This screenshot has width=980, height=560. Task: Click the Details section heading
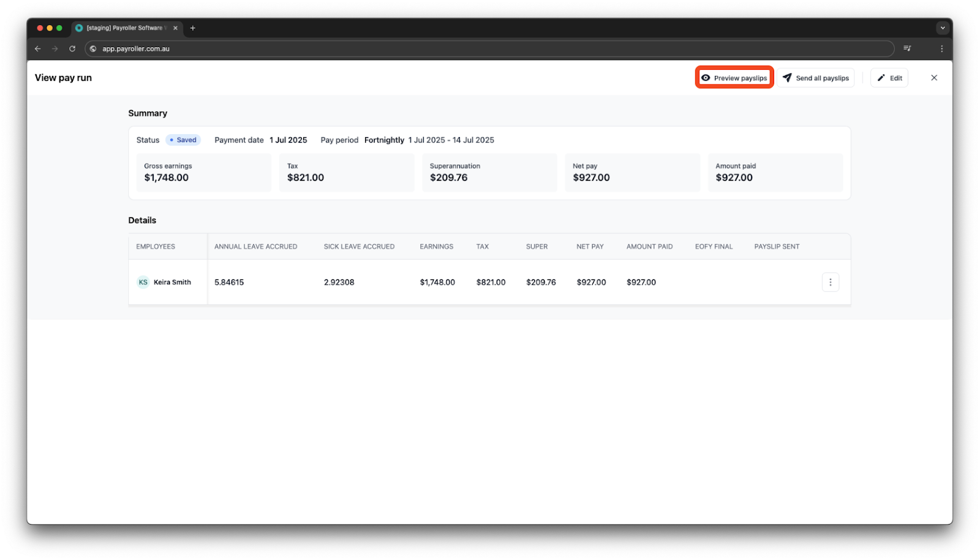click(142, 221)
